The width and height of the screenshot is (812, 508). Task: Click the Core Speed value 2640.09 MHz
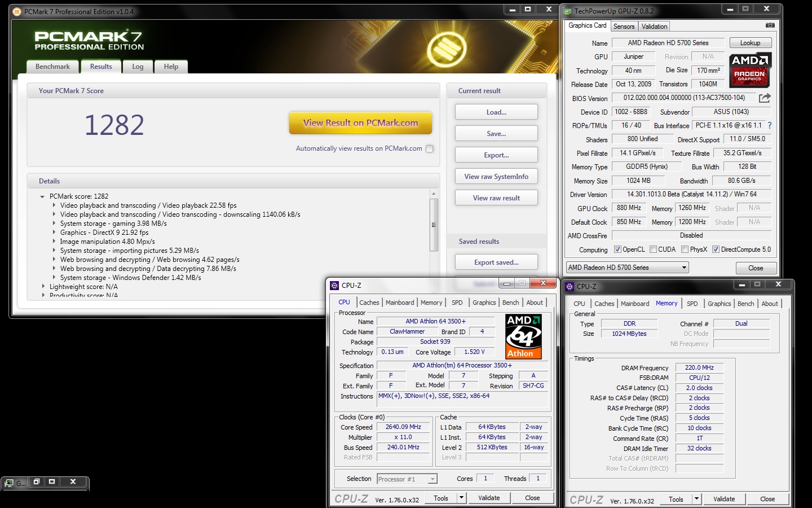(403, 427)
